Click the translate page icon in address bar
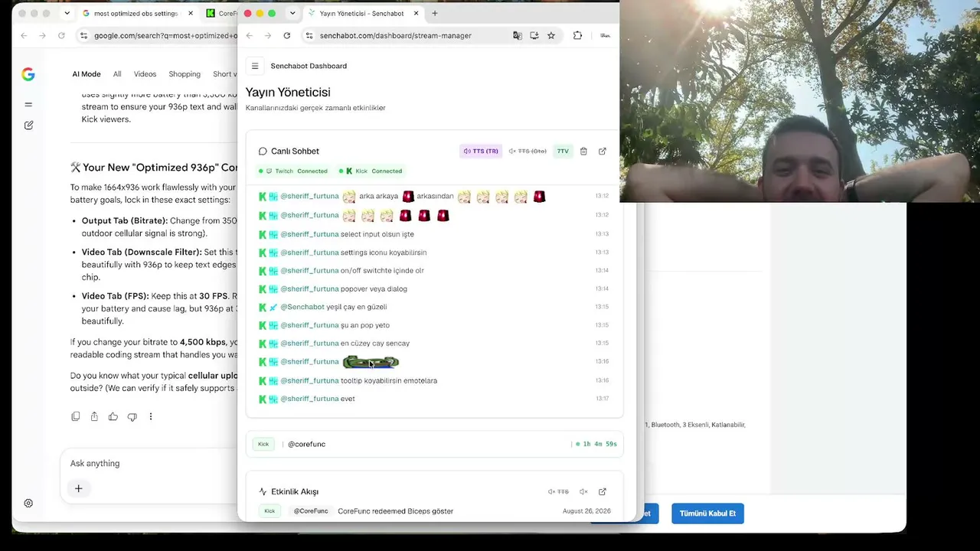 click(x=518, y=35)
